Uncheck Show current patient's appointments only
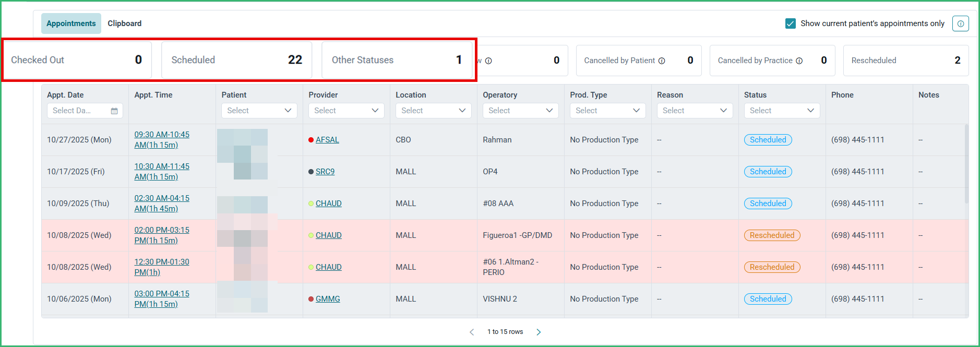 [791, 23]
